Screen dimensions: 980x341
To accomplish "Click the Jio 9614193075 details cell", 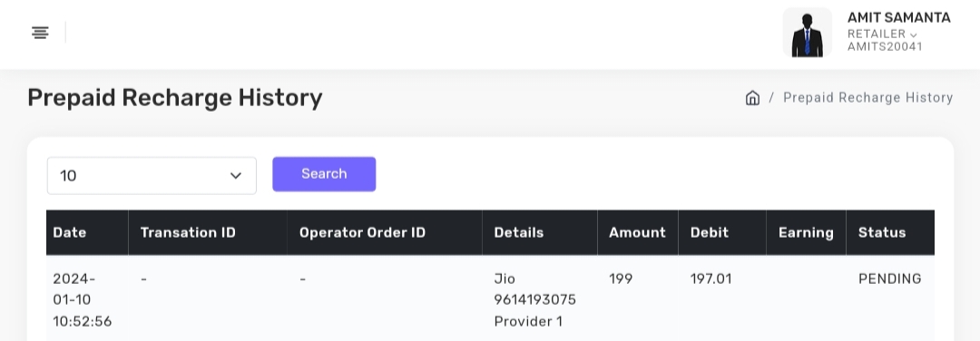I will pos(535,300).
